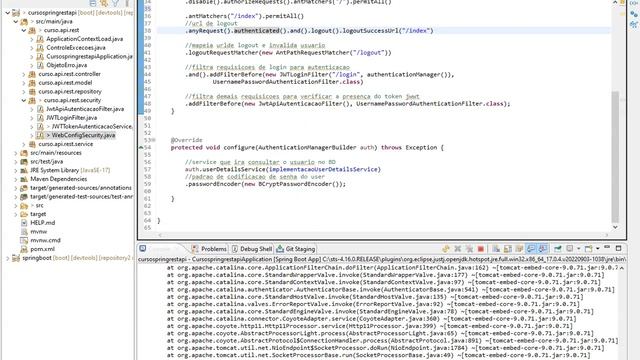Image resolution: width=640 pixels, height=360 pixels.
Task: Click the Maven Dependencies library icon
Action: point(24,179)
